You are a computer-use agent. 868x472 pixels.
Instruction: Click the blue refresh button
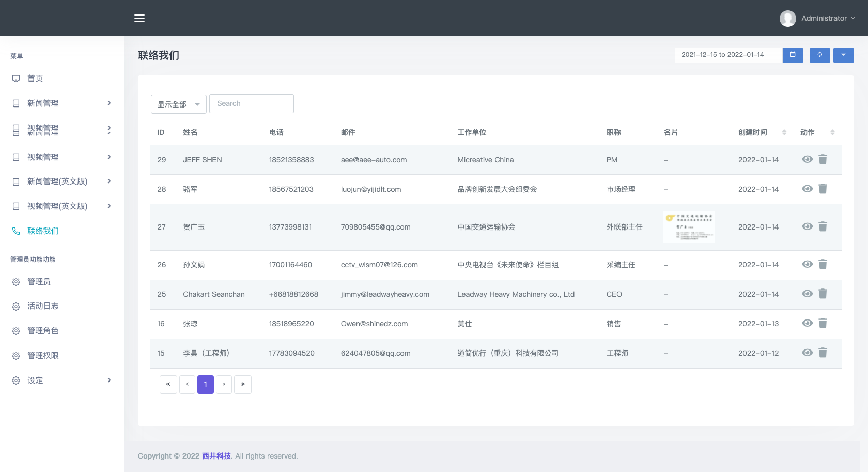click(x=819, y=55)
